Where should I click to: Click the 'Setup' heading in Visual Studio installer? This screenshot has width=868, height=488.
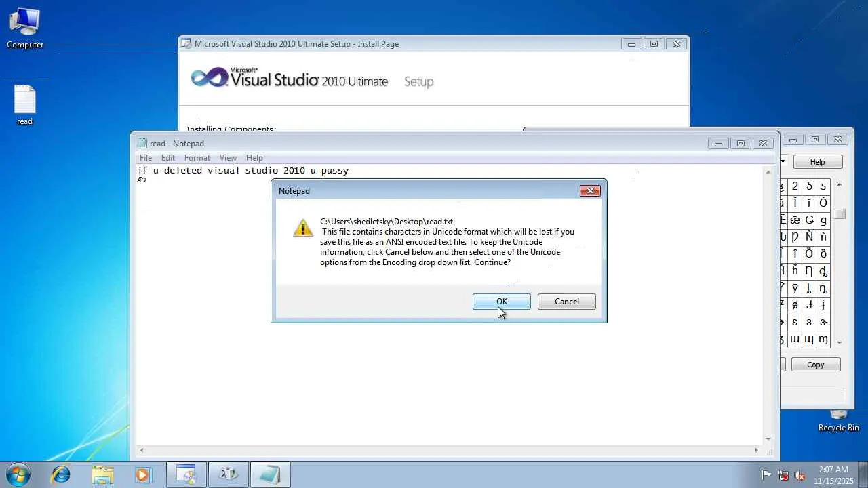[x=418, y=81]
